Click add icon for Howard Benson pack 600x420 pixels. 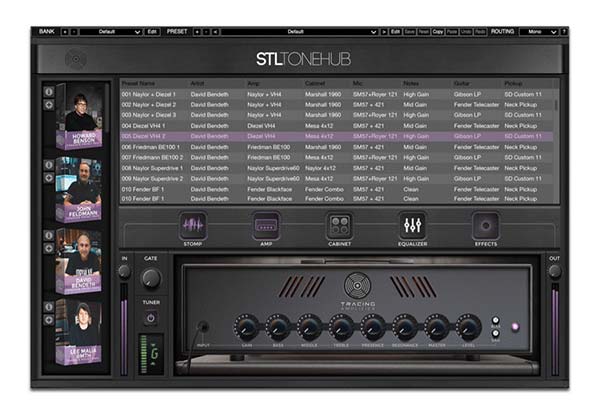coord(49,105)
